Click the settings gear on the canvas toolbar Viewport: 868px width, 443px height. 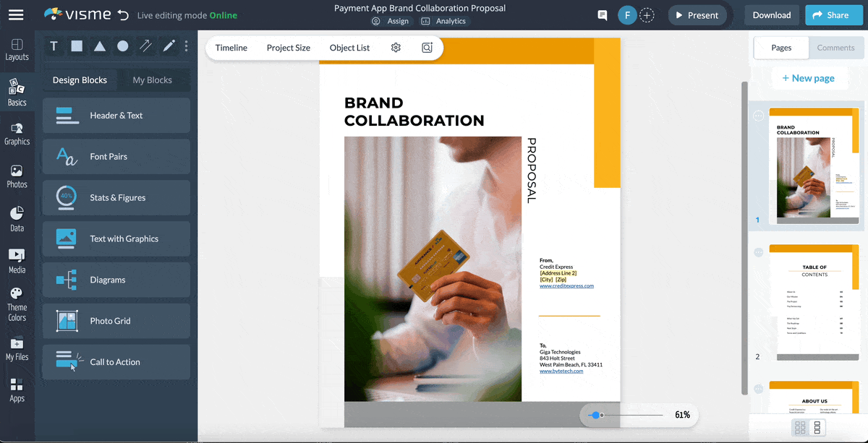396,47
